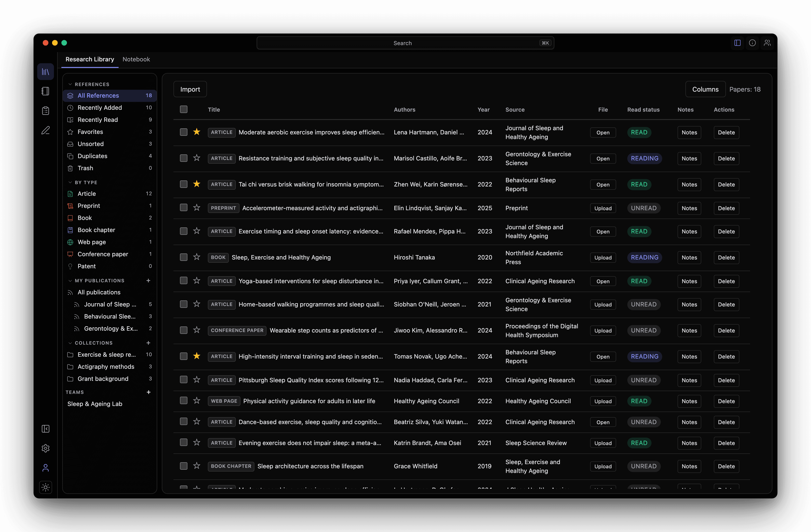Check the Yoga-based interventions row
This screenshot has width=811, height=532.
pos(184,280)
